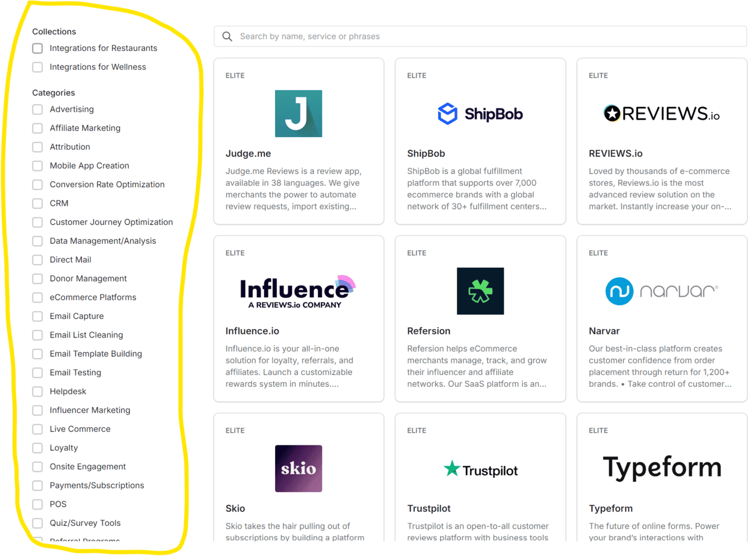Click the ShipBob logo icon
Image resolution: width=756 pixels, height=556 pixels.
click(x=447, y=114)
